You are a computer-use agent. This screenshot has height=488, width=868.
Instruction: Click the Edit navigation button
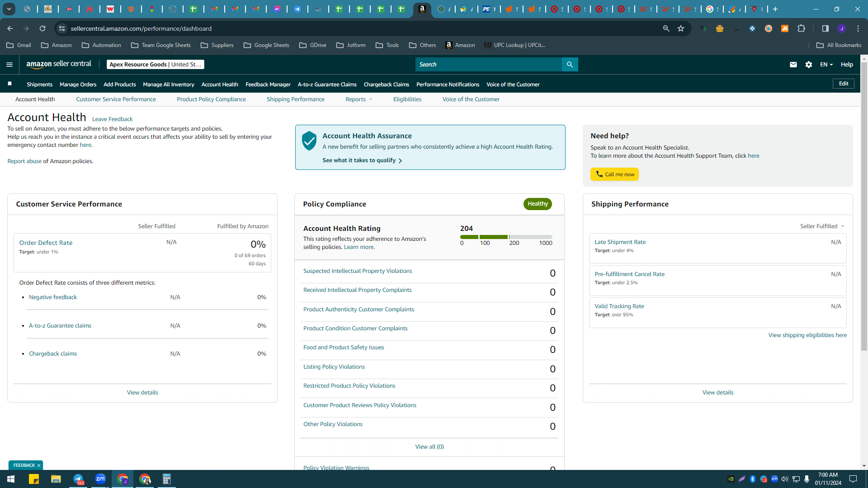(844, 84)
